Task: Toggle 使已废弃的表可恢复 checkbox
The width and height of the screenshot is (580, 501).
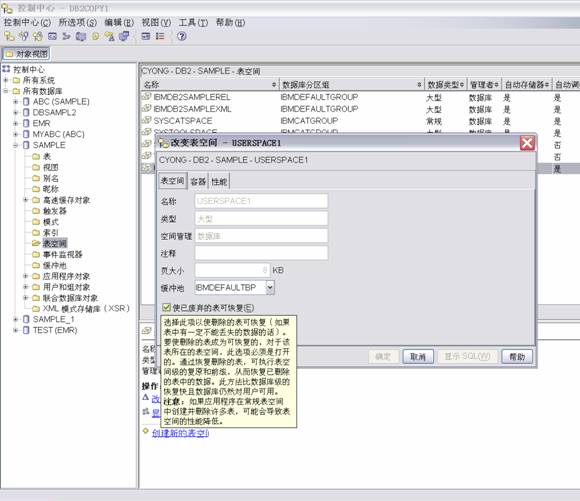Action: (x=166, y=307)
